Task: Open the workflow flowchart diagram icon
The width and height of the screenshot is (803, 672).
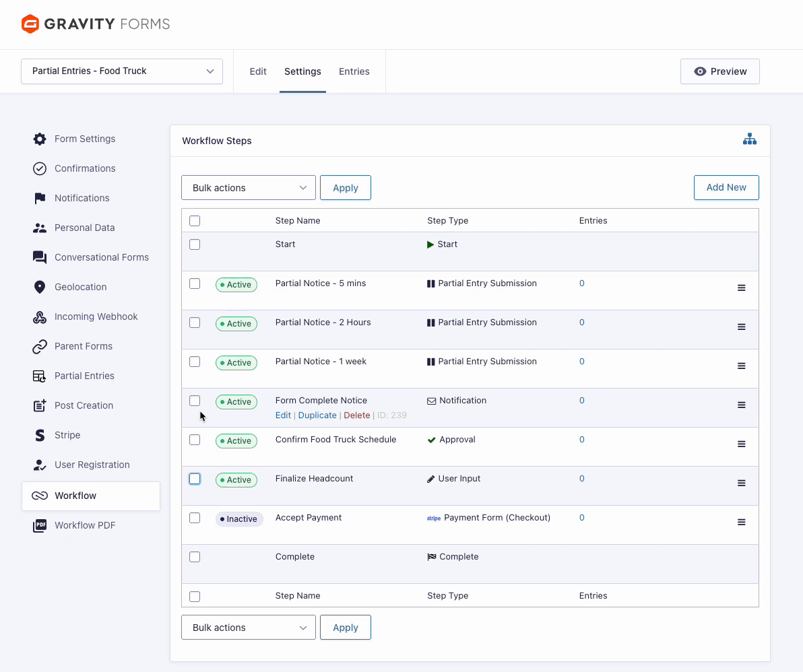Action: [x=749, y=139]
